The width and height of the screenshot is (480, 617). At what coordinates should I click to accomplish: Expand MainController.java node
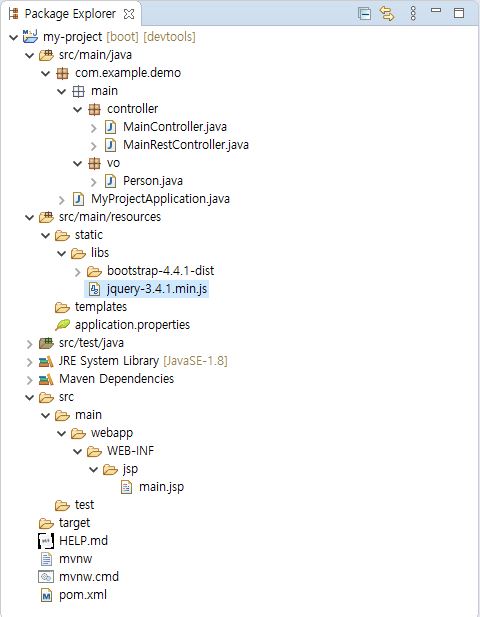pyautogui.click(x=94, y=128)
